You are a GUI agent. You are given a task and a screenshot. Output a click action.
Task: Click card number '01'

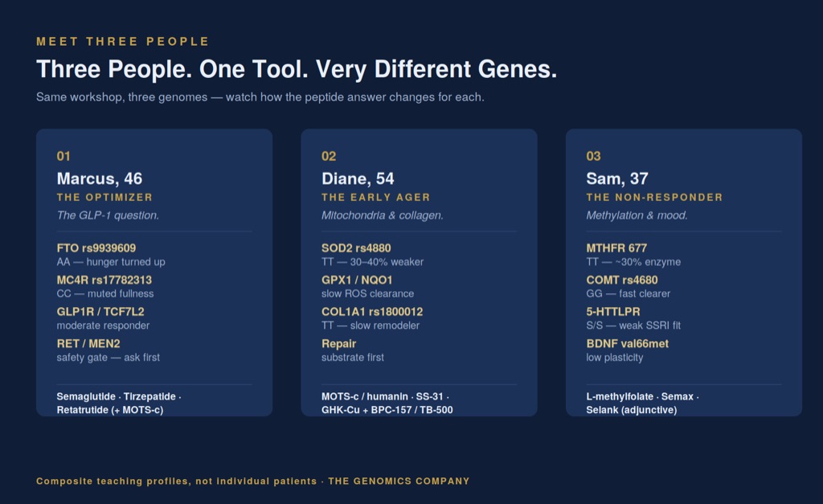coord(63,156)
